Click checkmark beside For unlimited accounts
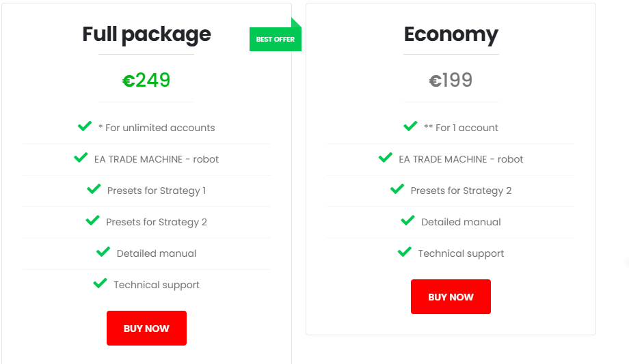 [85, 126]
